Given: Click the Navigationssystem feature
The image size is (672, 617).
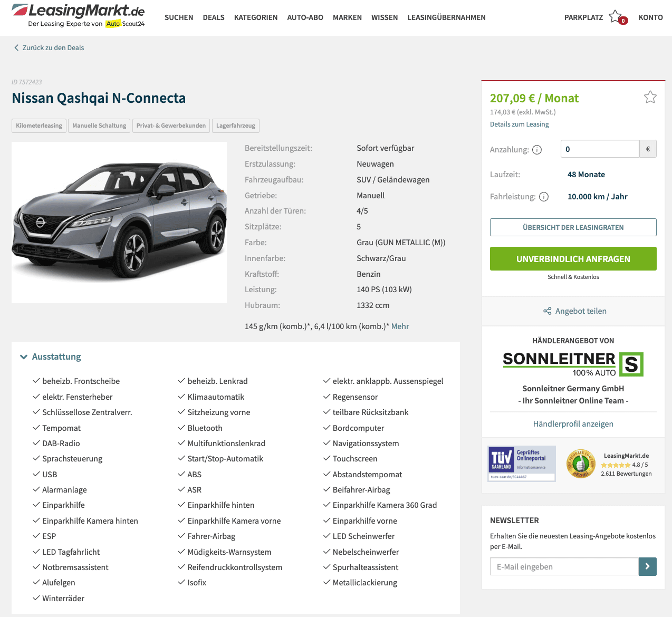Looking at the screenshot, I should tap(366, 444).
